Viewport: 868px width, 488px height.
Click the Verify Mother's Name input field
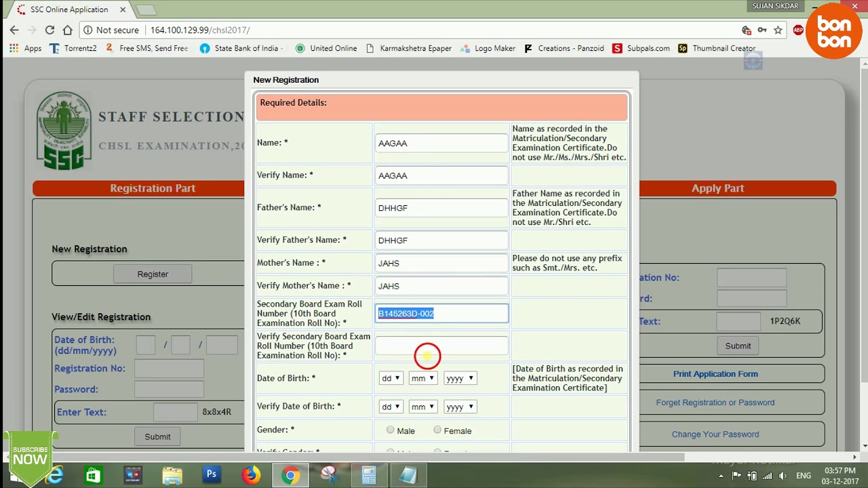pyautogui.click(x=441, y=286)
